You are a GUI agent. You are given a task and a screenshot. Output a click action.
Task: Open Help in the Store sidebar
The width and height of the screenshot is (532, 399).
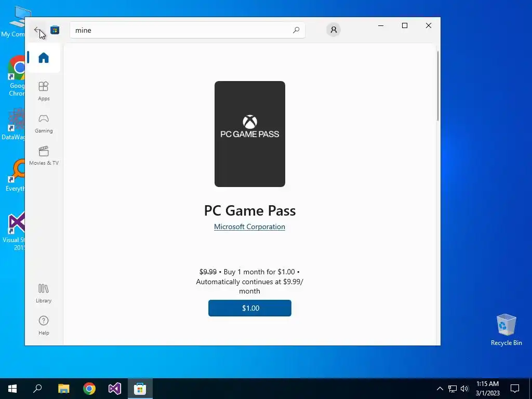pos(44,326)
